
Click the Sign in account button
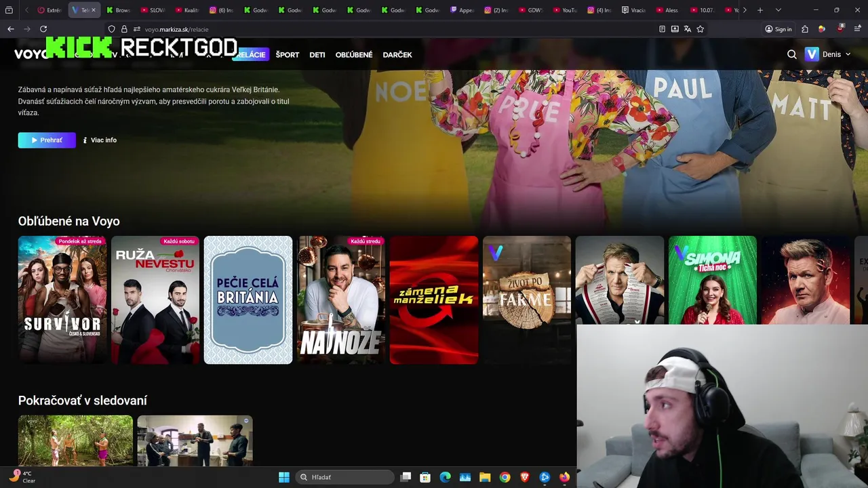pos(778,29)
